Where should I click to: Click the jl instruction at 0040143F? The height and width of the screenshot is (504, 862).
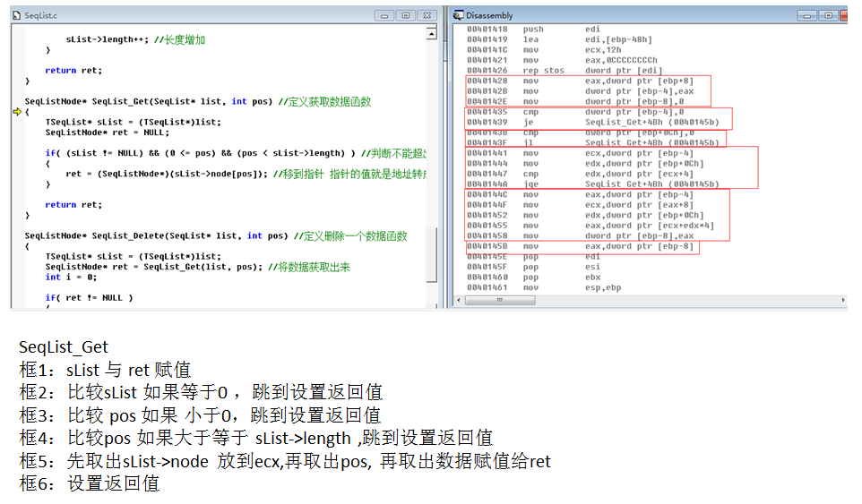[593, 142]
